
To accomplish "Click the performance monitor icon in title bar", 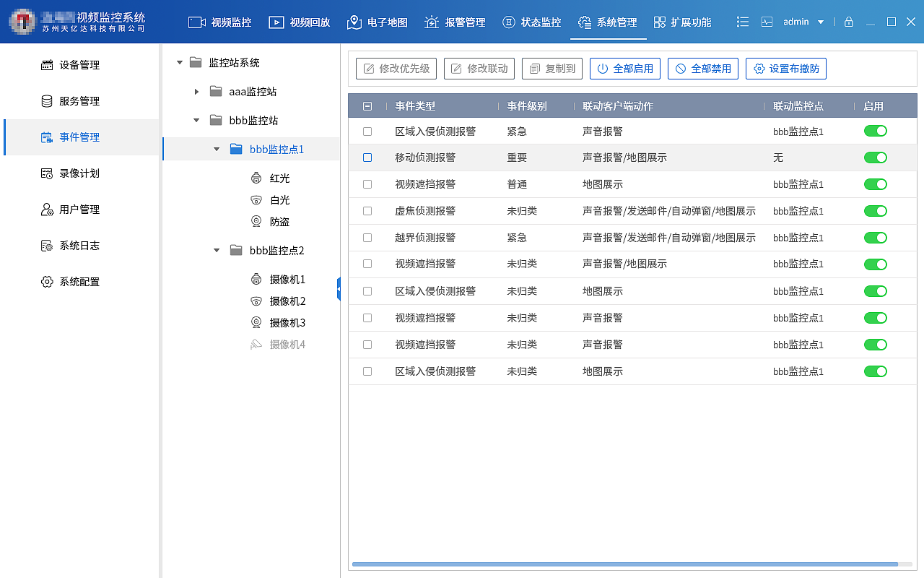I will 767,22.
